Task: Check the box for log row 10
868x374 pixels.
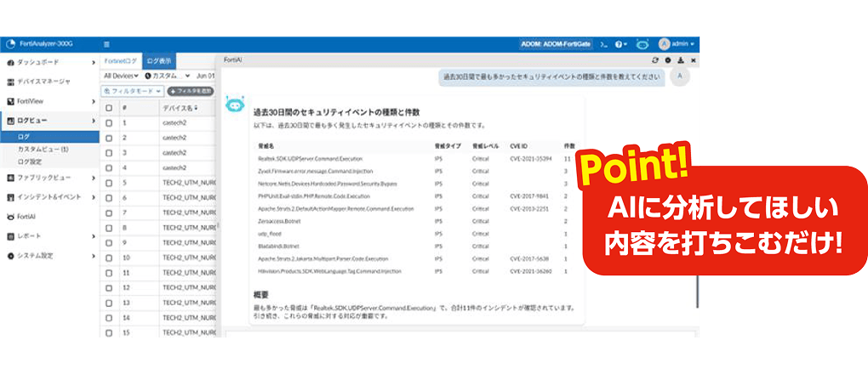Action: point(109,258)
